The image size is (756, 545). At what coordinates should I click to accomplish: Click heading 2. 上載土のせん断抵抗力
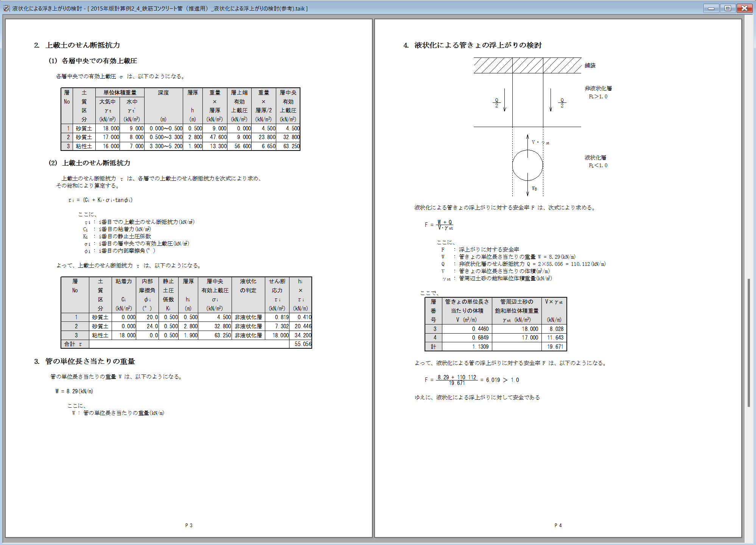[x=77, y=45]
